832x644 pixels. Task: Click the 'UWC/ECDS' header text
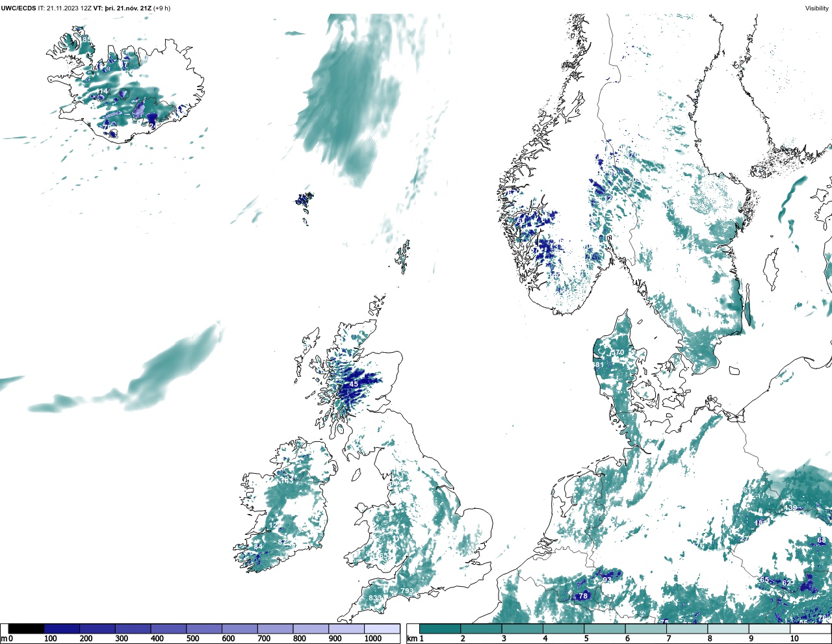pyautogui.click(x=18, y=8)
